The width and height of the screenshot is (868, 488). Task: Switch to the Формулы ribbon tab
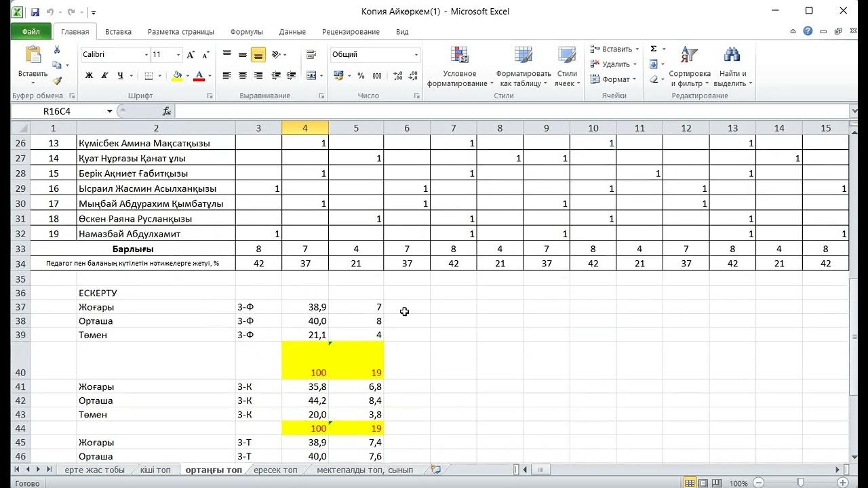click(x=247, y=31)
